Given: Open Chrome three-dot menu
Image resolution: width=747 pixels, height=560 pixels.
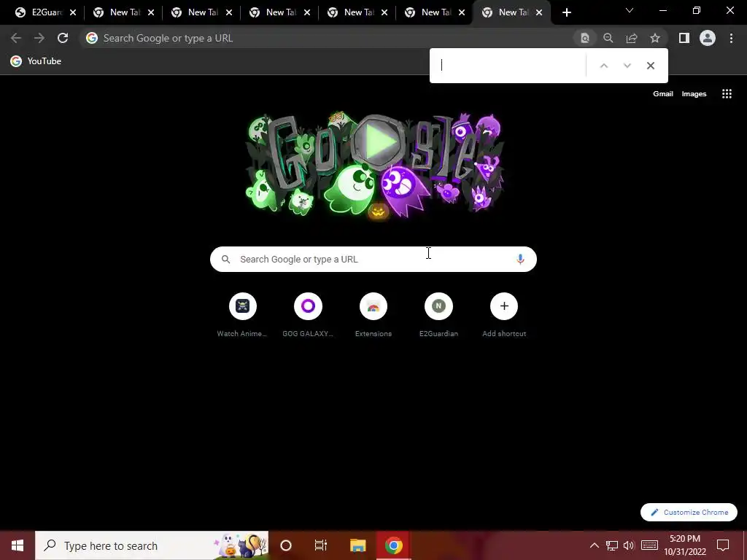Looking at the screenshot, I should pyautogui.click(x=731, y=38).
